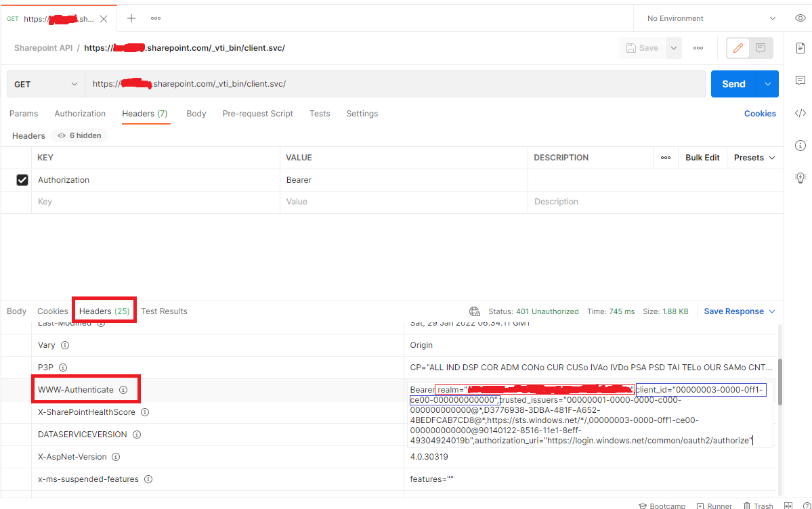Click the response headers vertical scrollbar
The image size is (812, 509).
[x=780, y=382]
